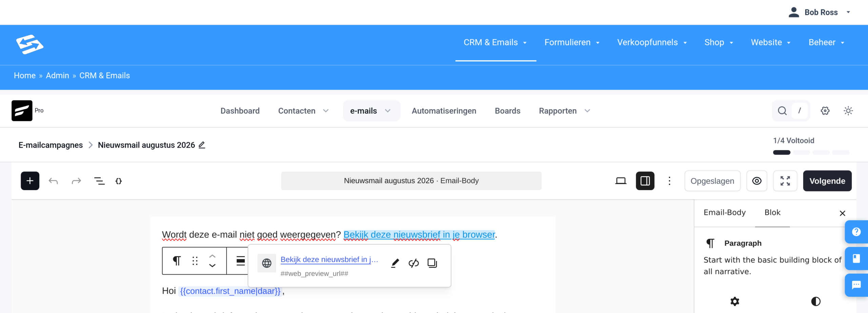Open the document overview list view
Viewport: 868px width, 313px height.
tap(99, 181)
